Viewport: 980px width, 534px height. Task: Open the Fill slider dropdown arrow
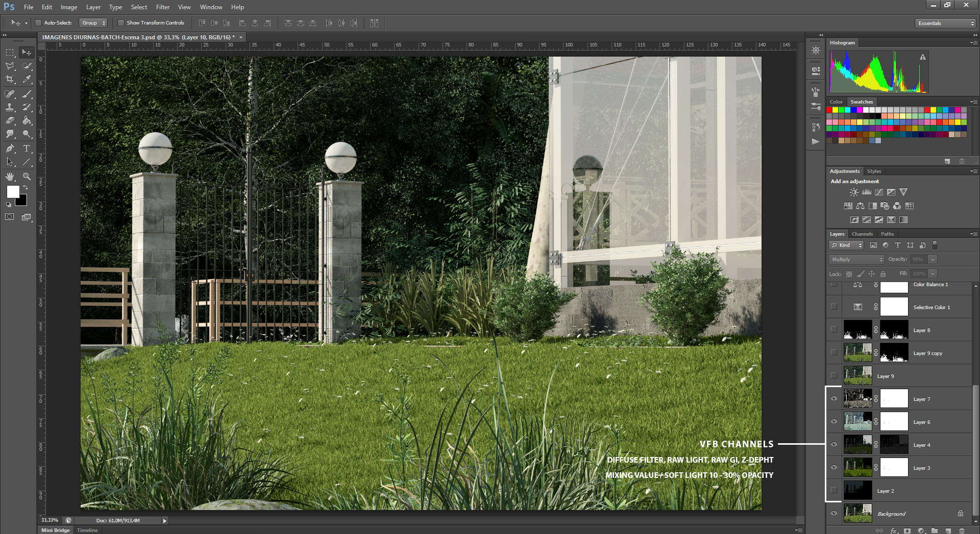[933, 274]
